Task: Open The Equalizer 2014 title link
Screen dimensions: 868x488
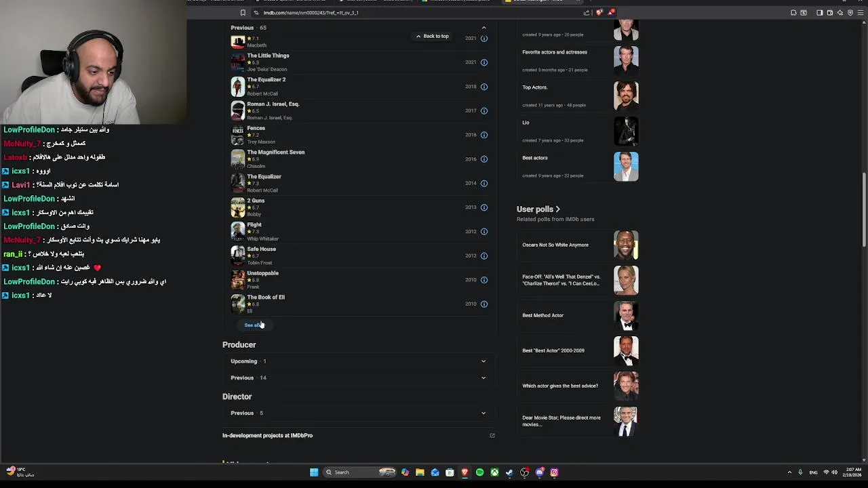Action: point(264,176)
